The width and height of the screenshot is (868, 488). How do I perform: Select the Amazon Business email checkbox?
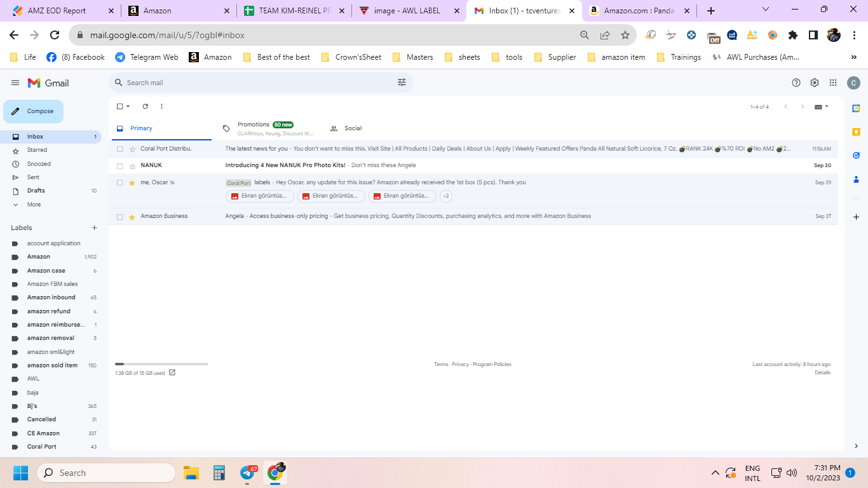coord(119,217)
